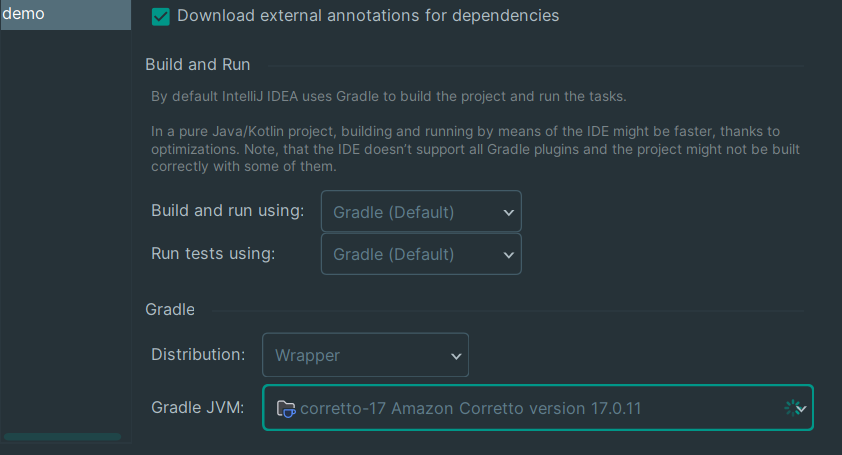Uncheck Download external annotations for dependencies checkbox
The width and height of the screenshot is (842, 455).
160,17
